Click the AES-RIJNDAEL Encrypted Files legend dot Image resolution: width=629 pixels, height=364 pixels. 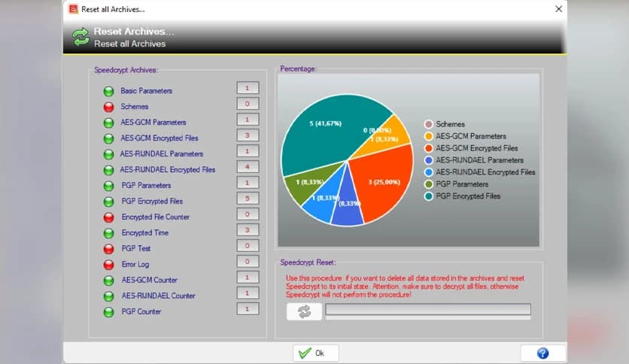pyautogui.click(x=428, y=172)
